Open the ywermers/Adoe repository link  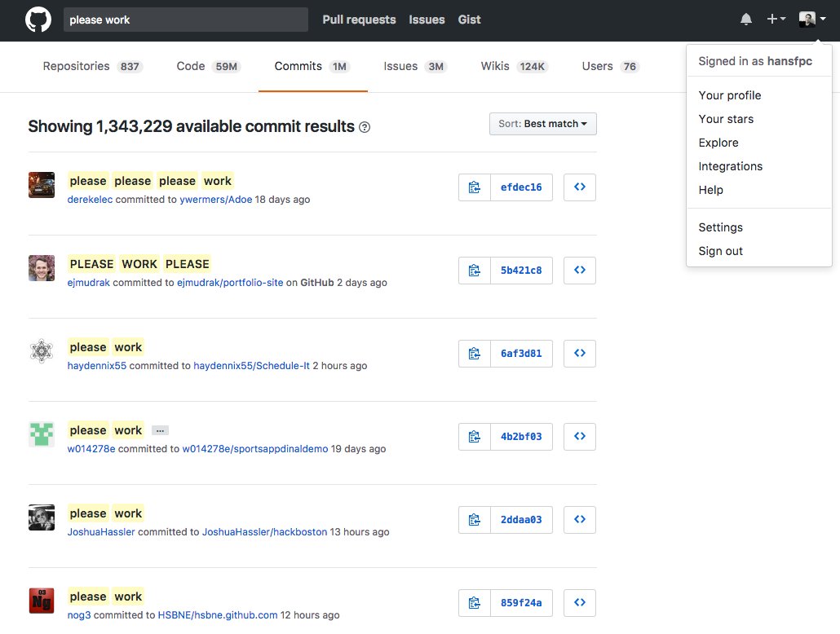[216, 200]
